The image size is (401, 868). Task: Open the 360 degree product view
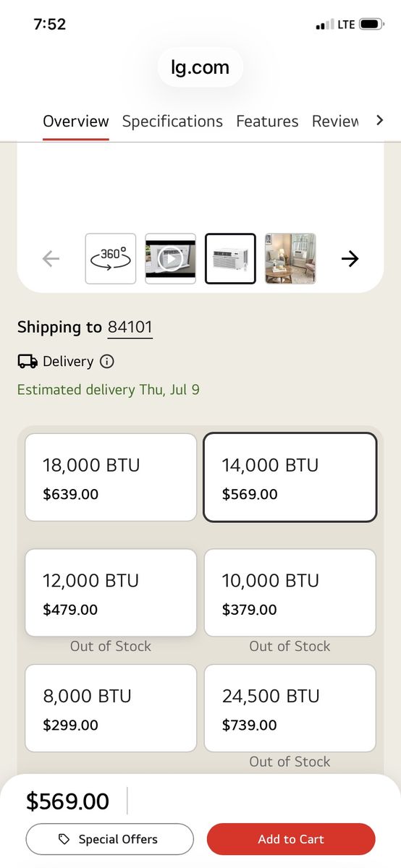[x=111, y=258]
